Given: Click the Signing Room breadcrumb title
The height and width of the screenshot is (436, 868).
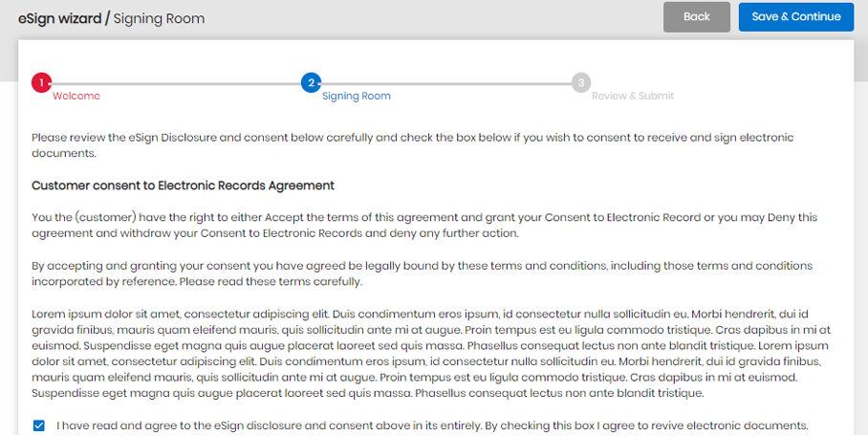Looking at the screenshot, I should point(159,18).
